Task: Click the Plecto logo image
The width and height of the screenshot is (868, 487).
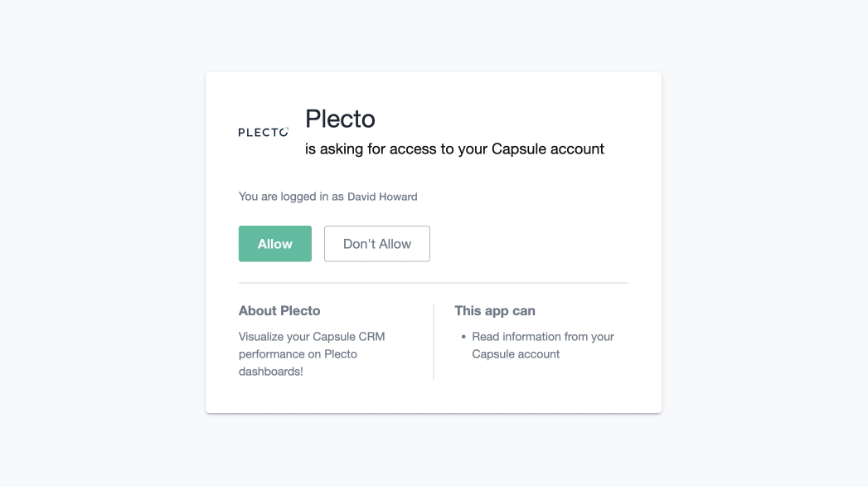Action: 263,132
